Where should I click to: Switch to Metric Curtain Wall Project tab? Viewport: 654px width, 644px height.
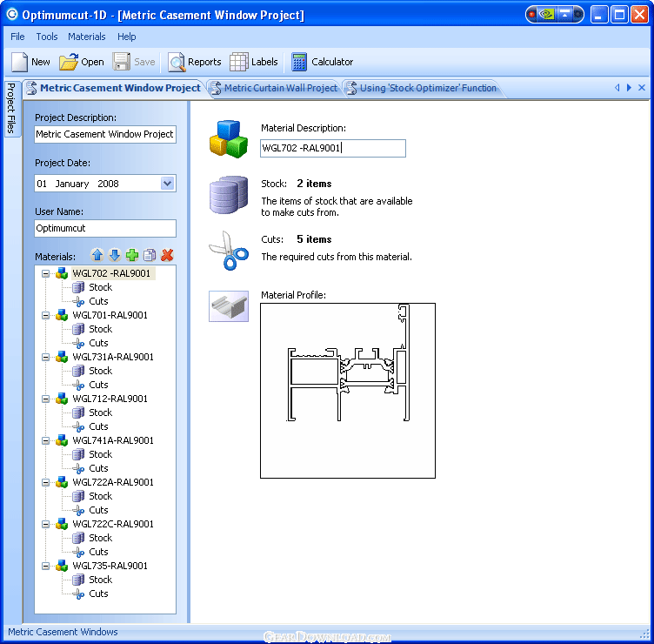click(276, 88)
